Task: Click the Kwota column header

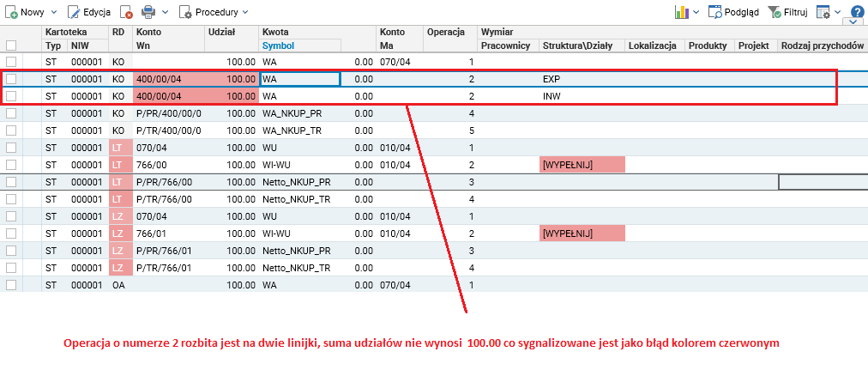Action: click(317, 32)
